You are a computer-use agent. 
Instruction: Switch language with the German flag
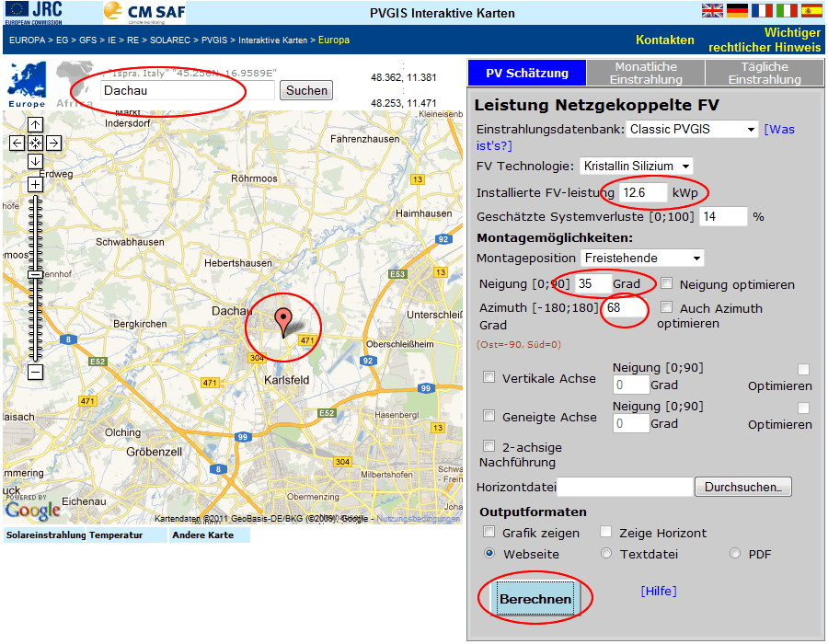737,10
